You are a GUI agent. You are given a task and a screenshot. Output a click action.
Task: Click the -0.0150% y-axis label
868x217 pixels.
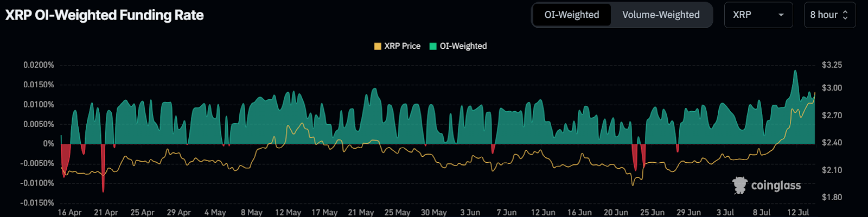tap(37, 203)
